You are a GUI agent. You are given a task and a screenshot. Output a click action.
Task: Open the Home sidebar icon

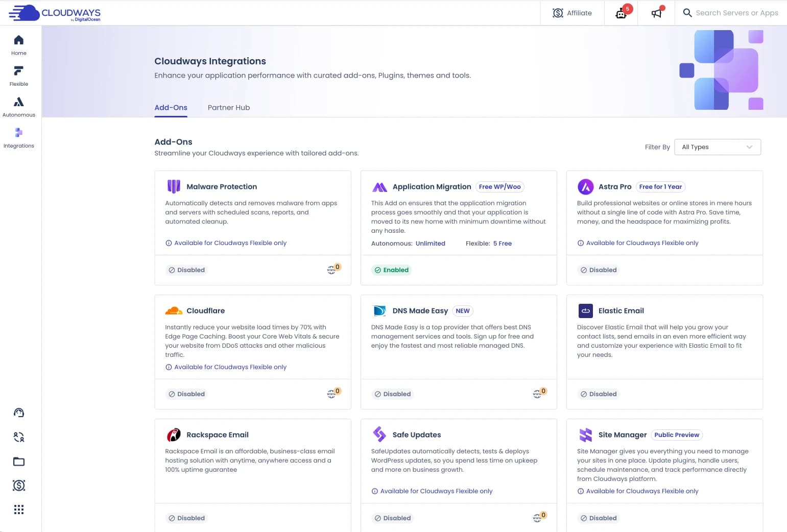(x=19, y=41)
